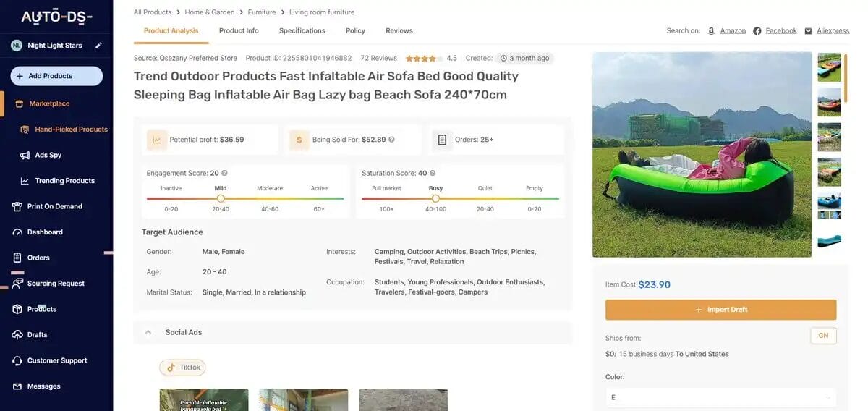Click the Messages envelope icon

[x=17, y=386]
